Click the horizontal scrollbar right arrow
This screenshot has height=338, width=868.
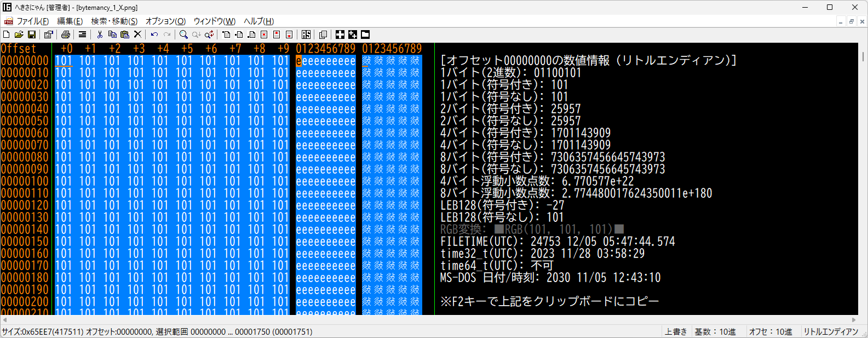click(854, 320)
